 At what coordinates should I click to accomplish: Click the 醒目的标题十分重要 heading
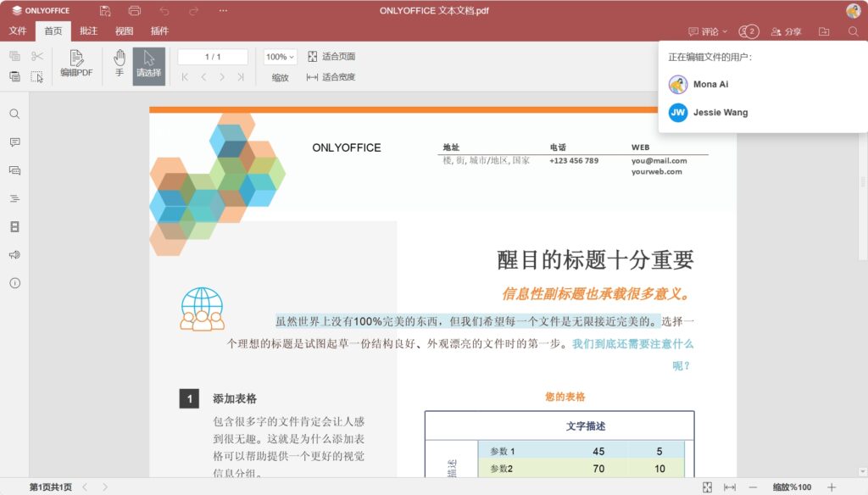595,259
